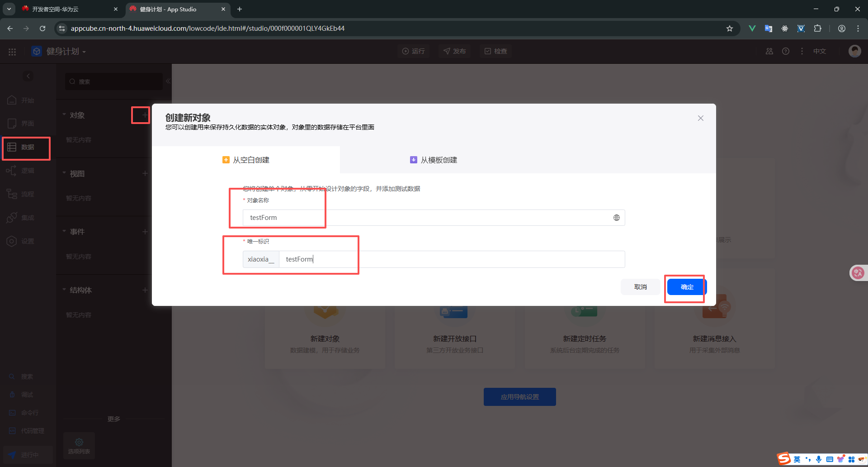
Task: Add new object with 对象 plus icon
Action: pyautogui.click(x=144, y=115)
